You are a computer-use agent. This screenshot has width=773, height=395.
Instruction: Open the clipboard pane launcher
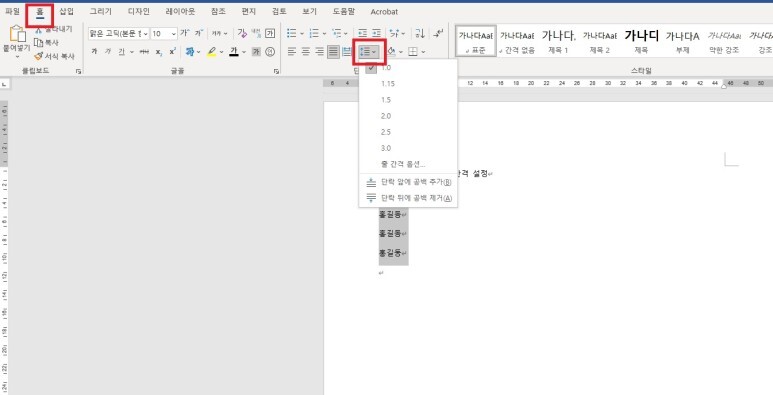[78, 72]
